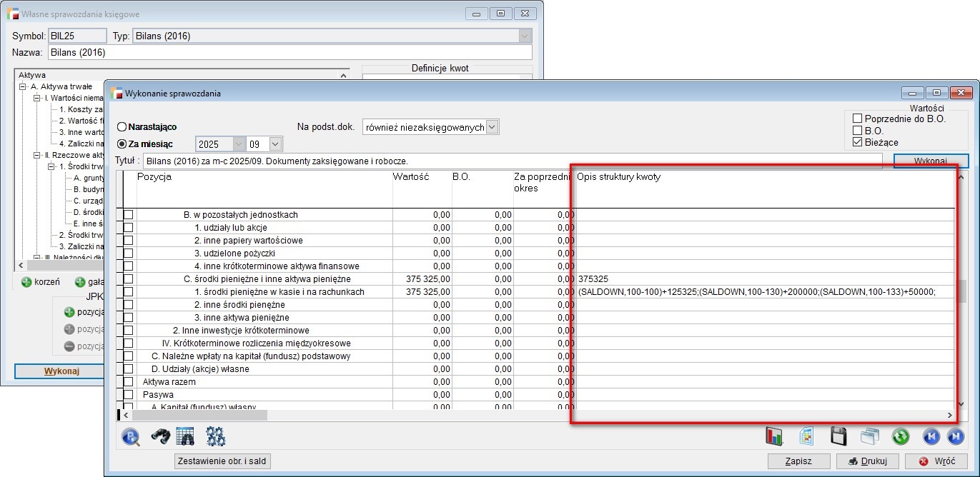Expand the Na podst.dok. dropdown list
This screenshot has height=477, width=980.
493,127
